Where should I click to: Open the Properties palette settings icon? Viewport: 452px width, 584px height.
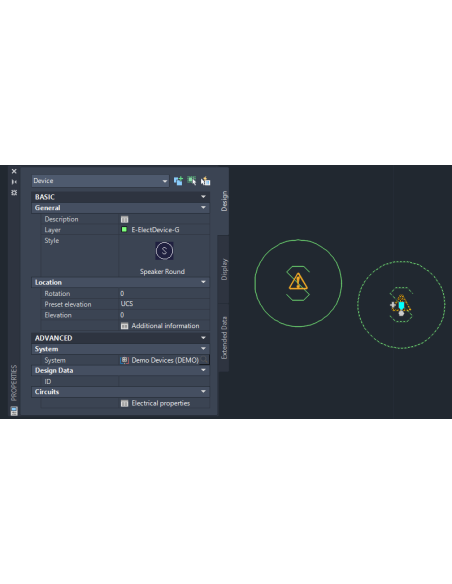click(x=14, y=192)
